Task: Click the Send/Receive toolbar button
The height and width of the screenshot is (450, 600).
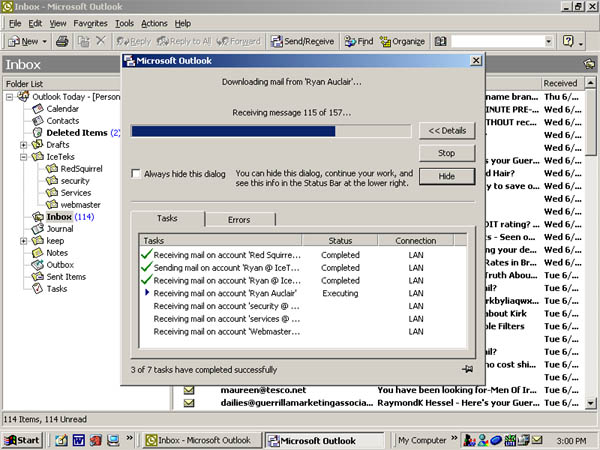Action: [x=302, y=41]
